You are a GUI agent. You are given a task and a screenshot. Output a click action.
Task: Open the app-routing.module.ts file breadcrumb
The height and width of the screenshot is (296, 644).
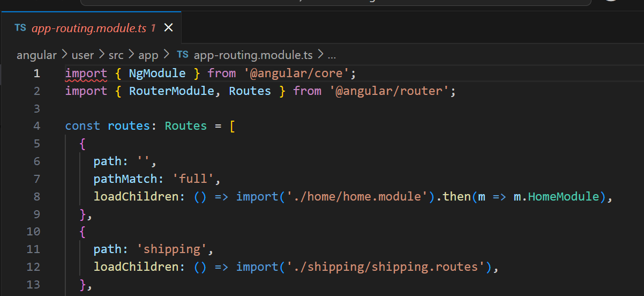coord(253,55)
